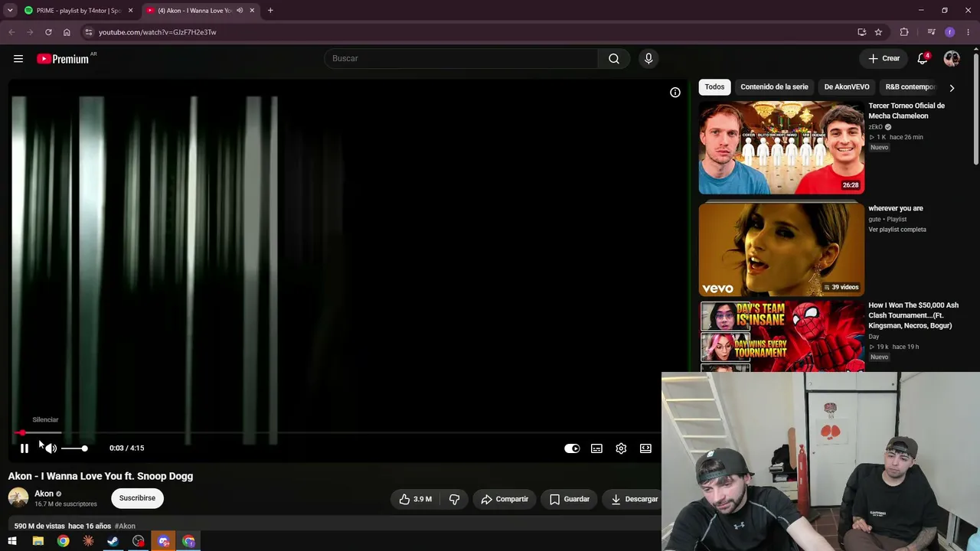Launch Steam from the taskbar
The height and width of the screenshot is (551, 980).
coord(113,542)
